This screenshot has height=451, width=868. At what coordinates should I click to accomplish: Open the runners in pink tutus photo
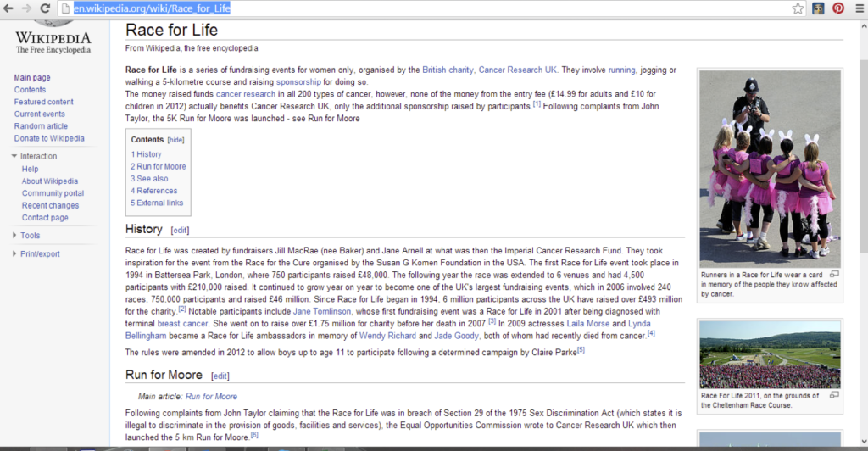point(770,169)
